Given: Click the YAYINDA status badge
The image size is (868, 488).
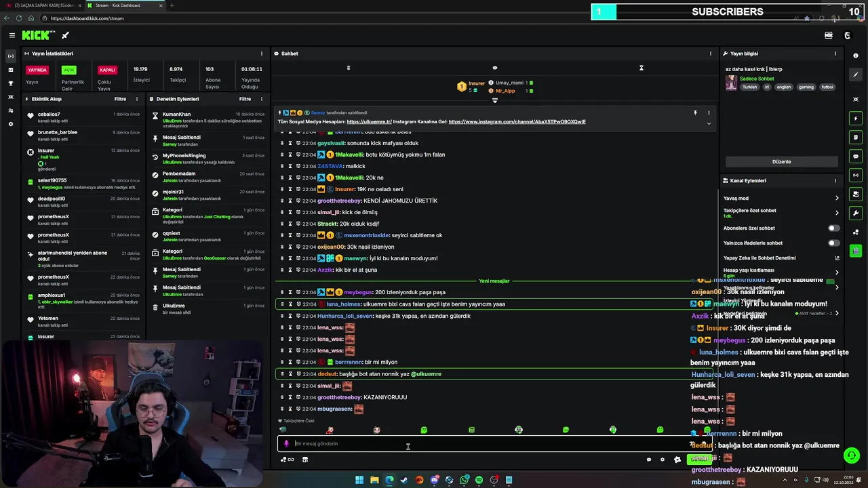Looking at the screenshot, I should tap(37, 70).
